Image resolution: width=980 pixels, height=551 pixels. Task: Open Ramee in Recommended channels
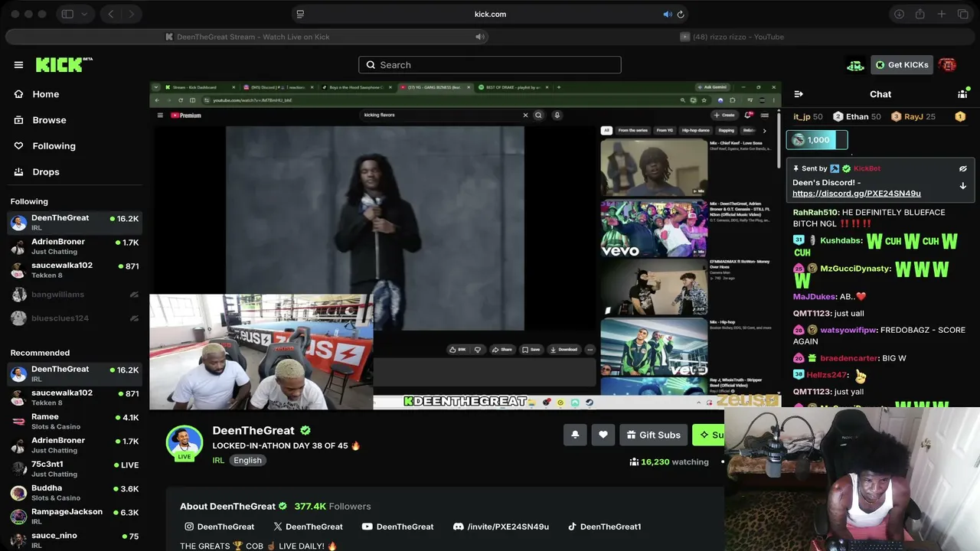point(74,422)
